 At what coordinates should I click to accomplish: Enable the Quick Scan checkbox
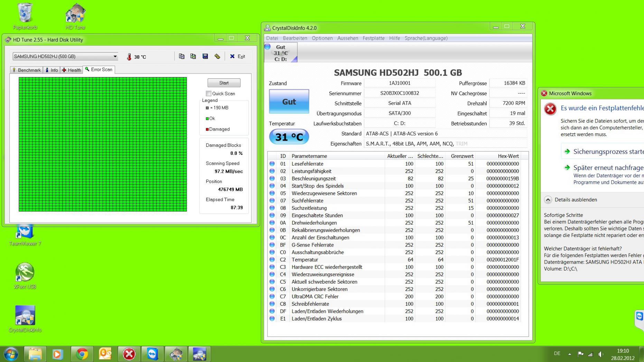[x=208, y=94]
